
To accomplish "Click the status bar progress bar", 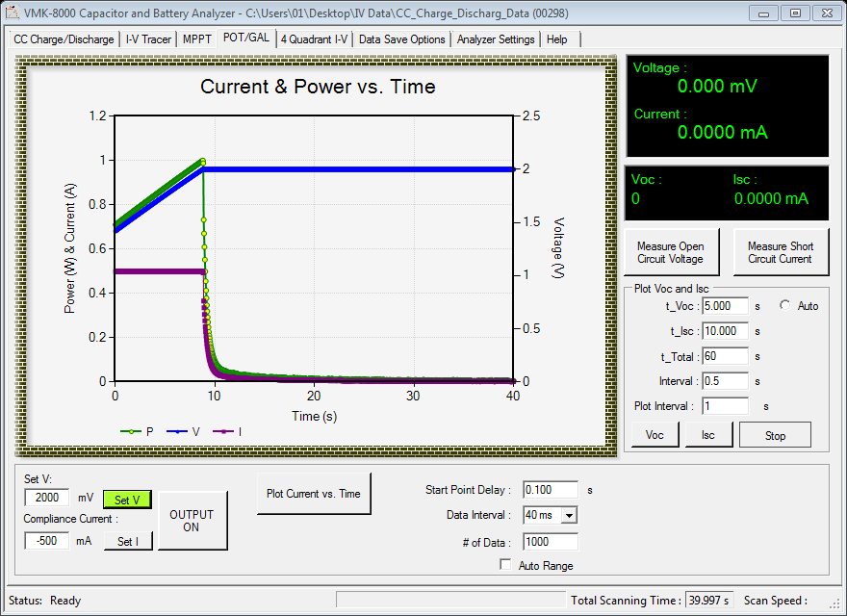I will [450, 600].
